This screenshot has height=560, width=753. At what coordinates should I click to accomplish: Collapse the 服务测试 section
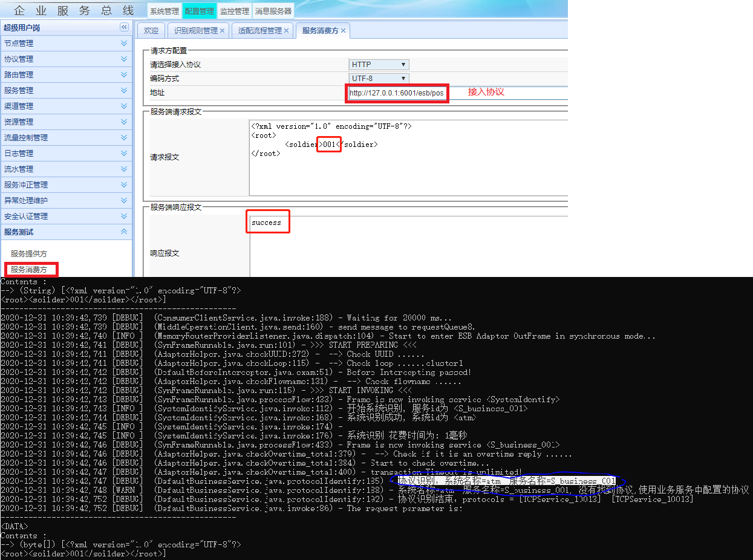coord(124,232)
